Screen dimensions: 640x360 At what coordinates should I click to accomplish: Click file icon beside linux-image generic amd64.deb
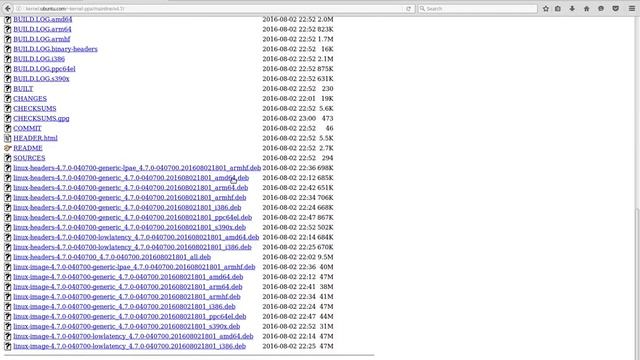pyautogui.click(x=8, y=277)
